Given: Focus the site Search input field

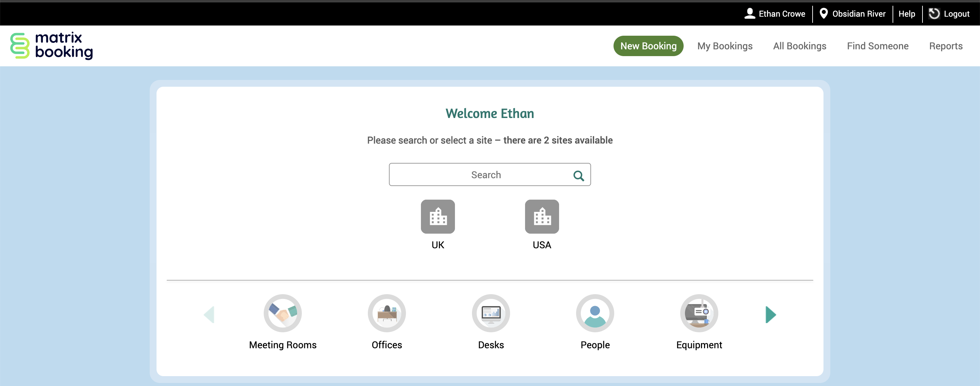Looking at the screenshot, I should 479,174.
